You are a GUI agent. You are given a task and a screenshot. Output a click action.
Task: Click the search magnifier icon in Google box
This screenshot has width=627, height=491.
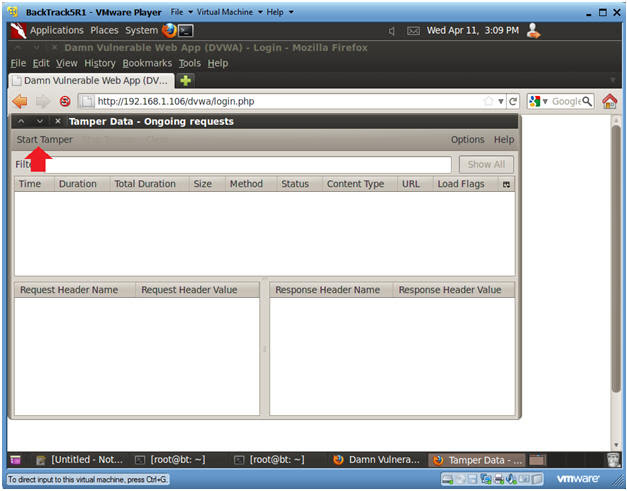coord(587,101)
